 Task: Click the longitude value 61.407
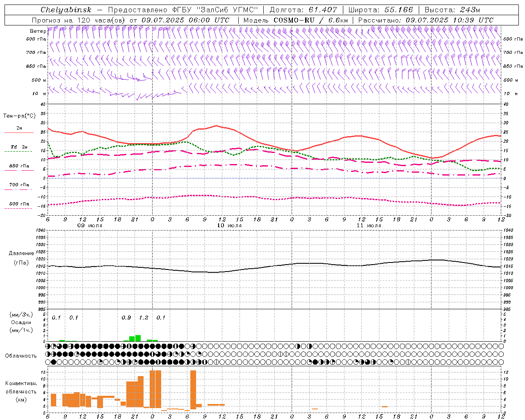(x=323, y=10)
